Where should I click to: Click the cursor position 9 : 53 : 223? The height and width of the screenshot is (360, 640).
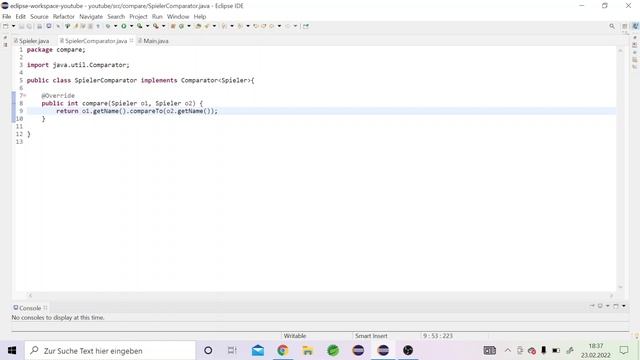pos(438,336)
